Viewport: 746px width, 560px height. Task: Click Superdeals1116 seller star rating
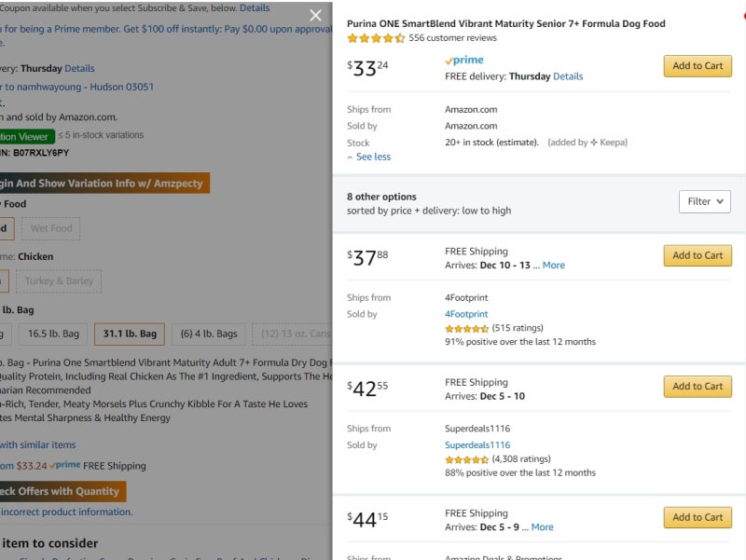466,459
